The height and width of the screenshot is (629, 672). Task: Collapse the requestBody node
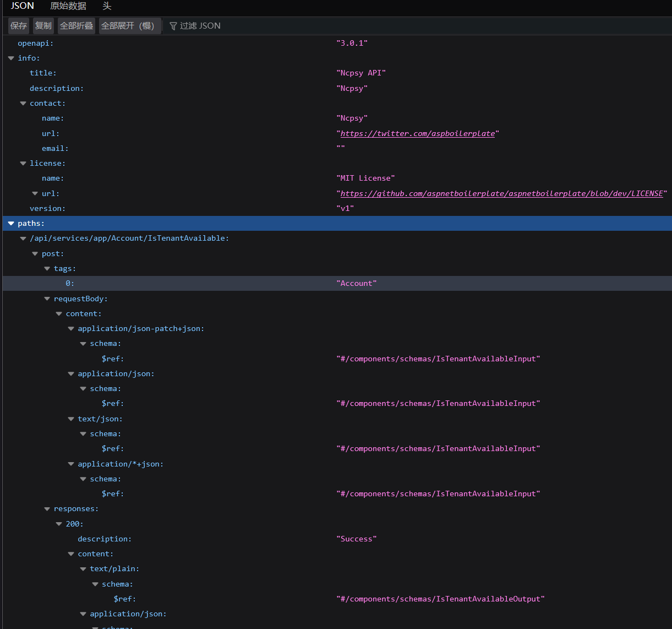click(x=47, y=299)
